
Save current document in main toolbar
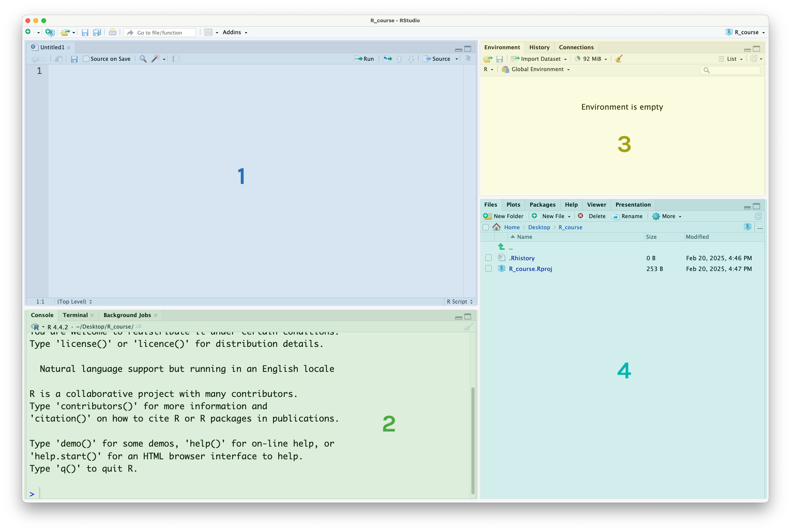(x=85, y=33)
